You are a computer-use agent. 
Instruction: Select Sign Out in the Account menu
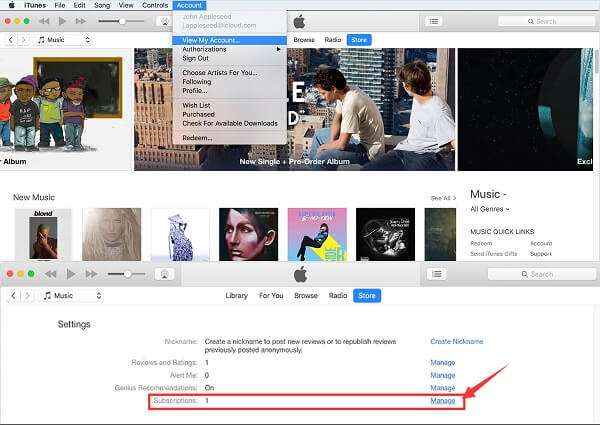point(230,58)
